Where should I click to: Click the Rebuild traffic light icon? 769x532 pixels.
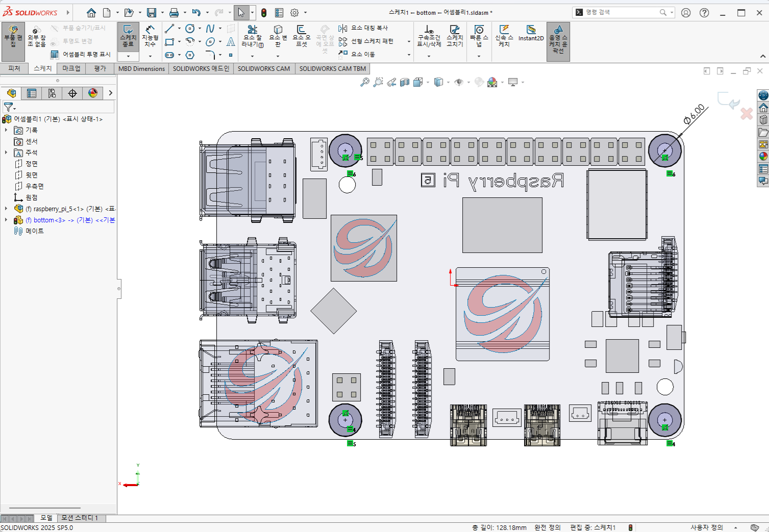[x=264, y=13]
